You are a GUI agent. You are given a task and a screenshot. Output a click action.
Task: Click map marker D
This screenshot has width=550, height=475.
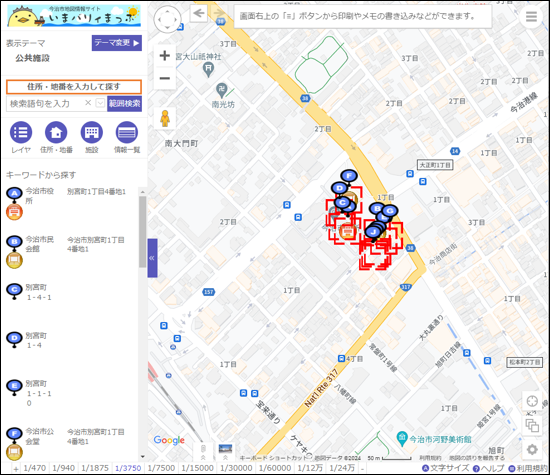339,188
